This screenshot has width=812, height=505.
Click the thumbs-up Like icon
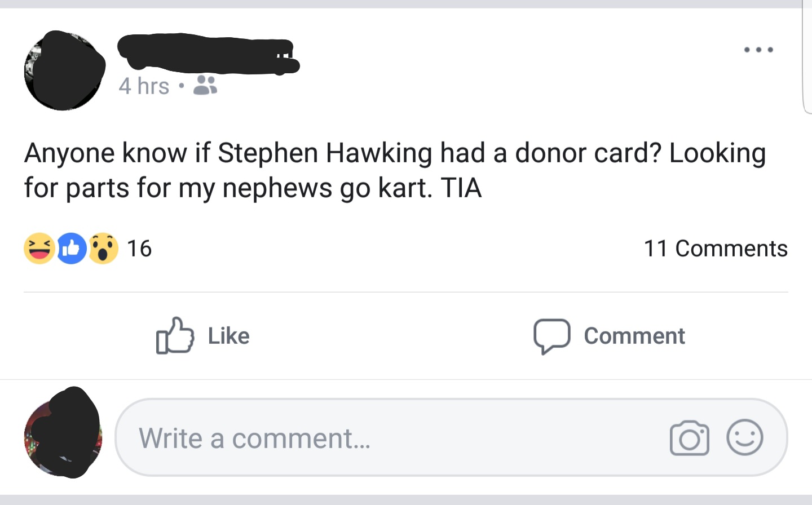point(175,335)
